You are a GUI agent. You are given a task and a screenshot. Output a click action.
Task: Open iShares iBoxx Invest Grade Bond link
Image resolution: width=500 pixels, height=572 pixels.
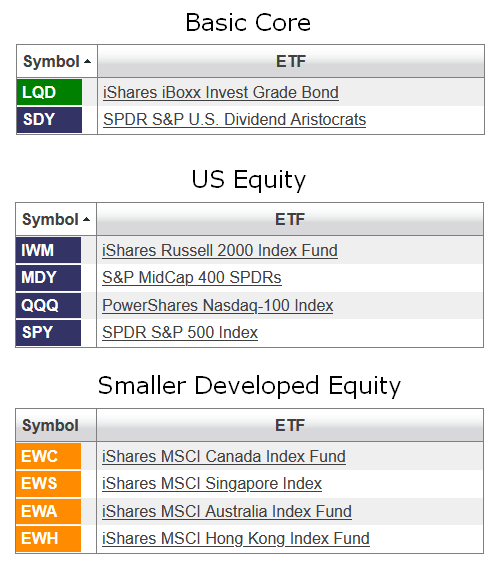point(221,92)
